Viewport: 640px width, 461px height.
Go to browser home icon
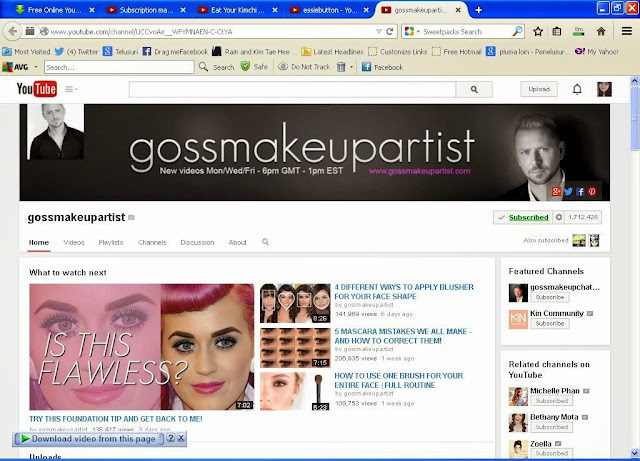(601, 31)
